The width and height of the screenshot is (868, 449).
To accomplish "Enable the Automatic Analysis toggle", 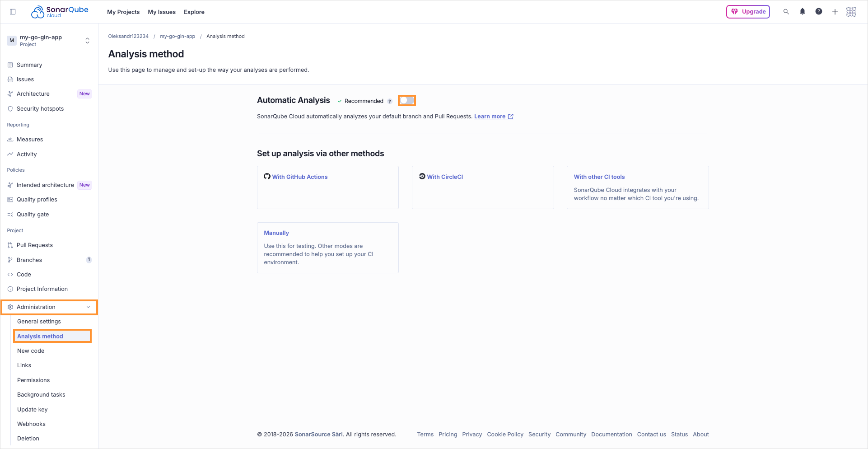I will click(406, 100).
